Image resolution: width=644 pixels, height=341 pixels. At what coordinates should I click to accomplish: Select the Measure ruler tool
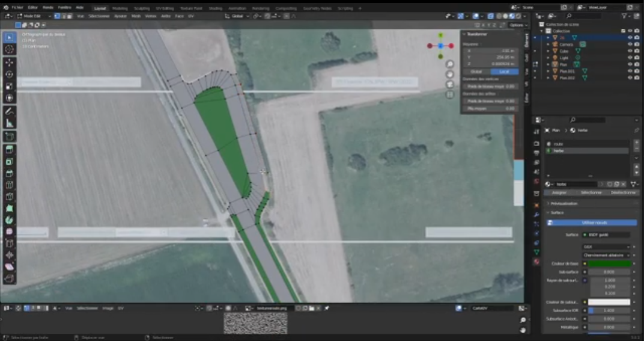(10, 123)
